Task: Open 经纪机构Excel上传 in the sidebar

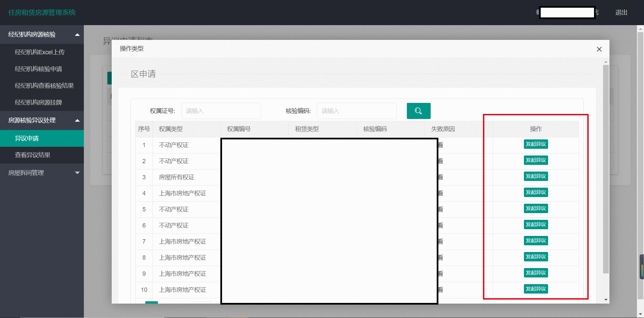Action: pos(40,52)
